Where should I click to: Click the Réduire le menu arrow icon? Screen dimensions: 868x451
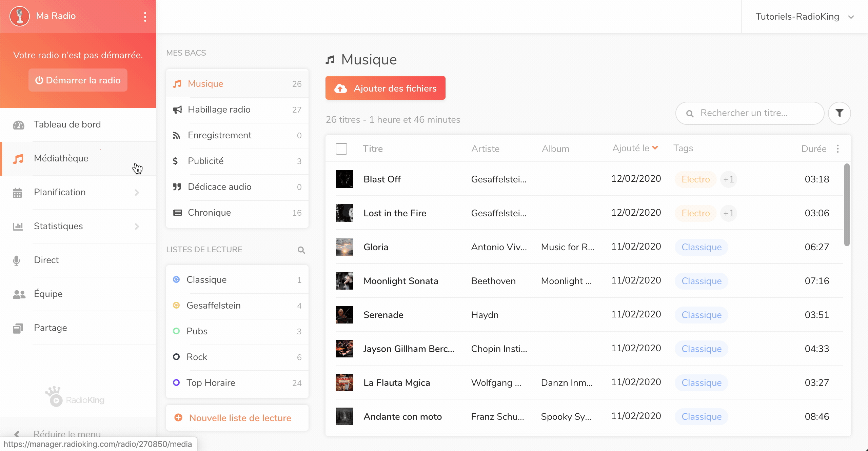coord(17,434)
